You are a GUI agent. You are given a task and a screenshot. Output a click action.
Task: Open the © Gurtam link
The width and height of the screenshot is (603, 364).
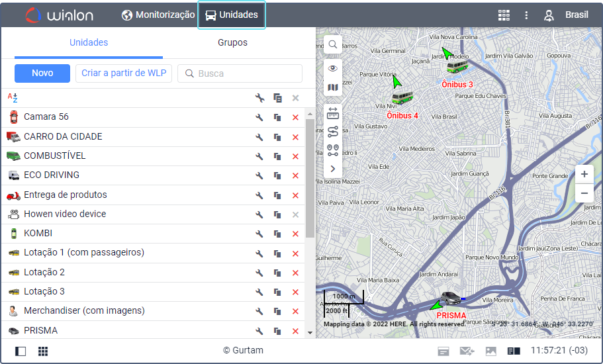click(x=244, y=351)
